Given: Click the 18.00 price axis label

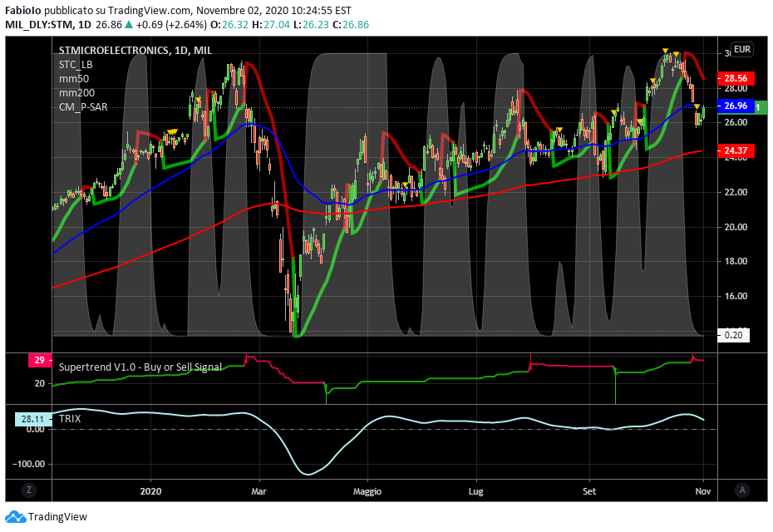Looking at the screenshot, I should point(736,261).
